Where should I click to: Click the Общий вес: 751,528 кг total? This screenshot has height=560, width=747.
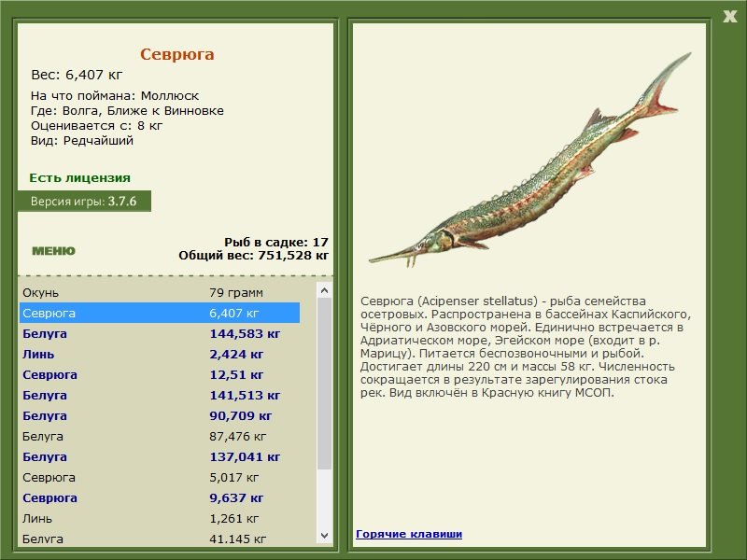(253, 255)
